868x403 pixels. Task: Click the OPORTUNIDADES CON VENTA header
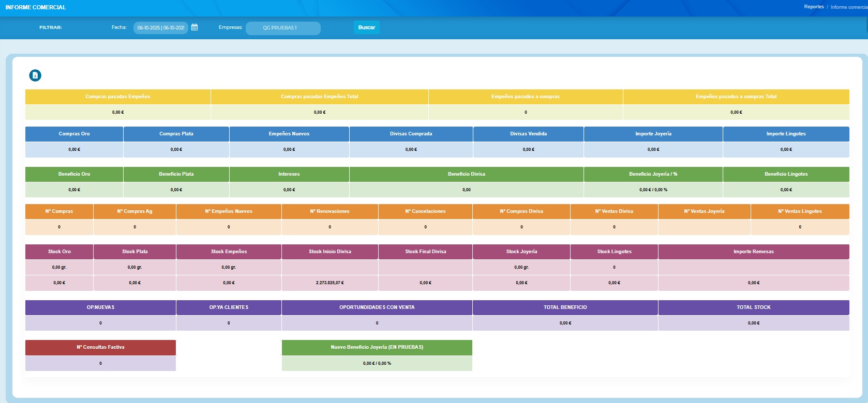377,307
